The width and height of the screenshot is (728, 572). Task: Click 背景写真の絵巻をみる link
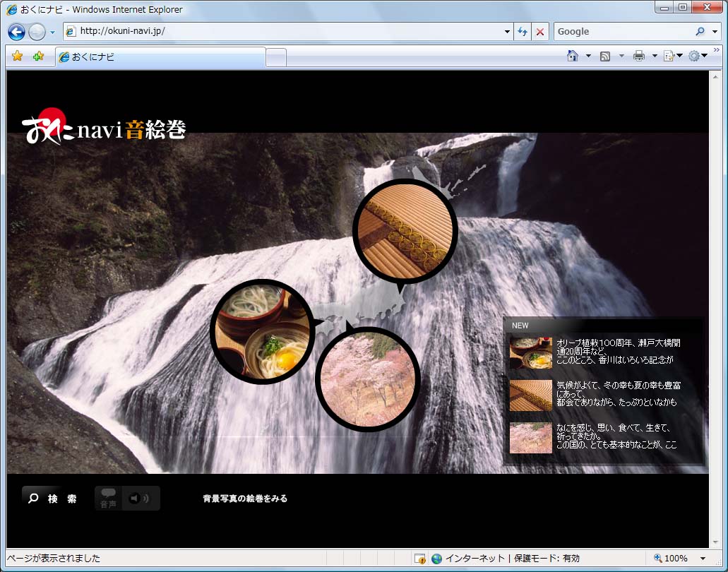coord(245,499)
